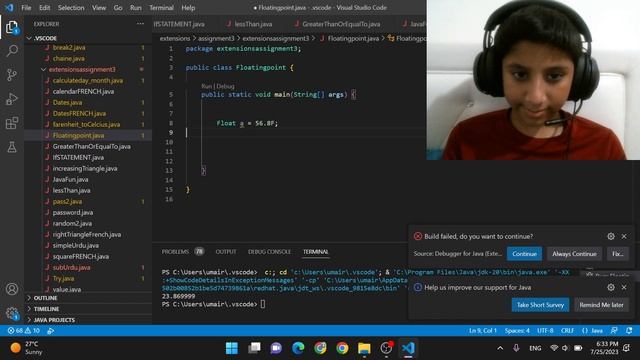Change encoding via UTF-8 status item
Viewport: 640px width, 360px height.
pyautogui.click(x=545, y=331)
